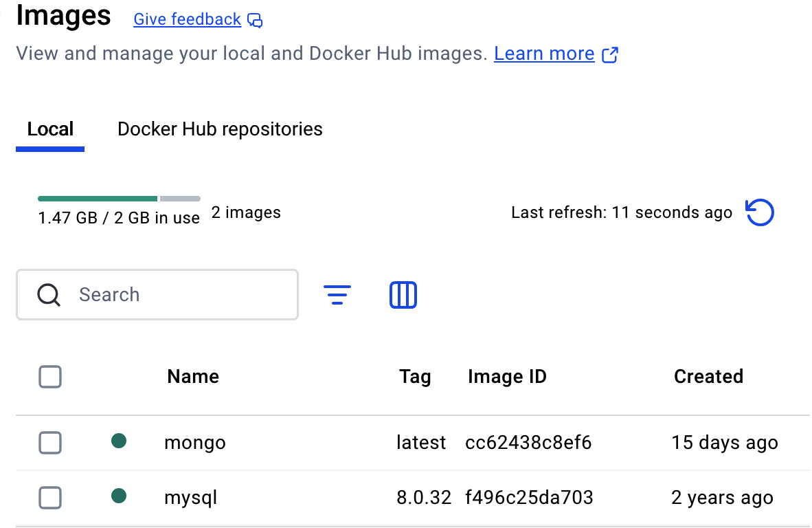Click the green status dot for mysql
The height and width of the screenshot is (528, 812).
click(119, 496)
